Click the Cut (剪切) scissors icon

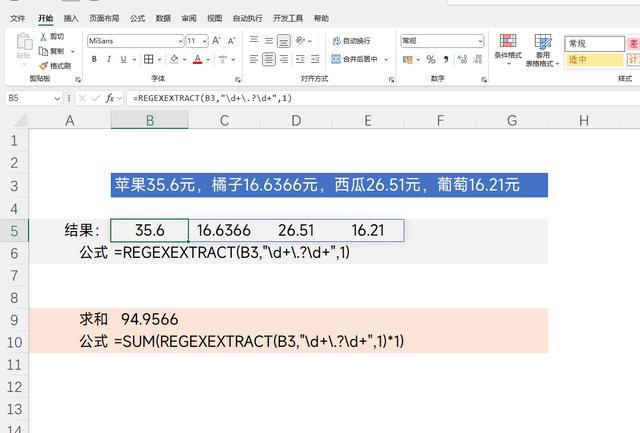tap(43, 37)
